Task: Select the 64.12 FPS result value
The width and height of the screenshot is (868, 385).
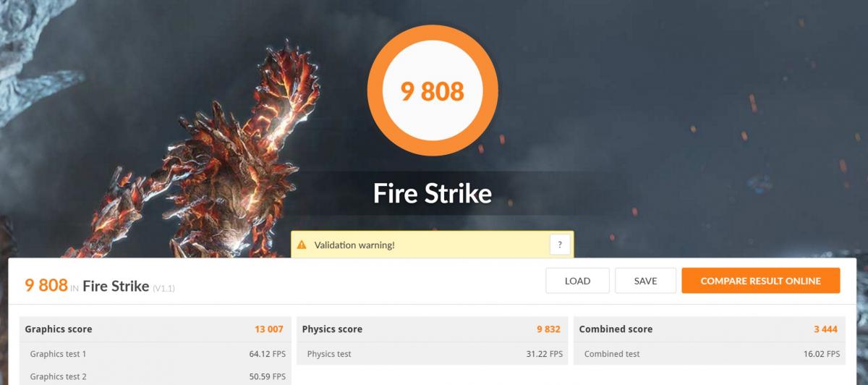Action: click(x=267, y=354)
